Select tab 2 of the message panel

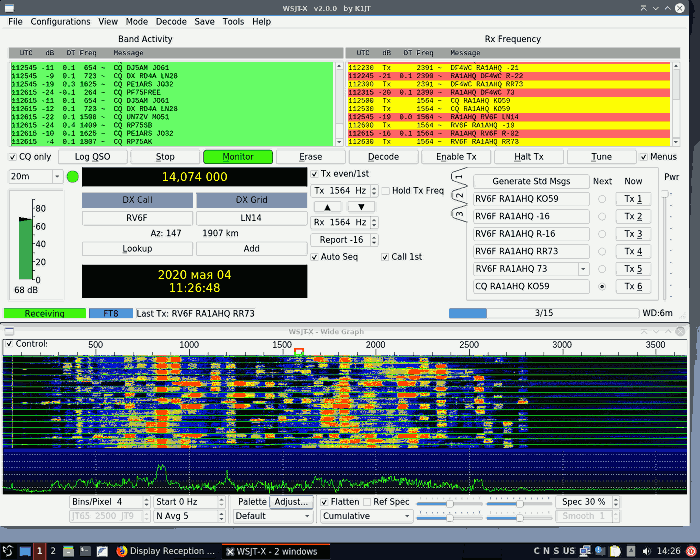tap(460, 196)
